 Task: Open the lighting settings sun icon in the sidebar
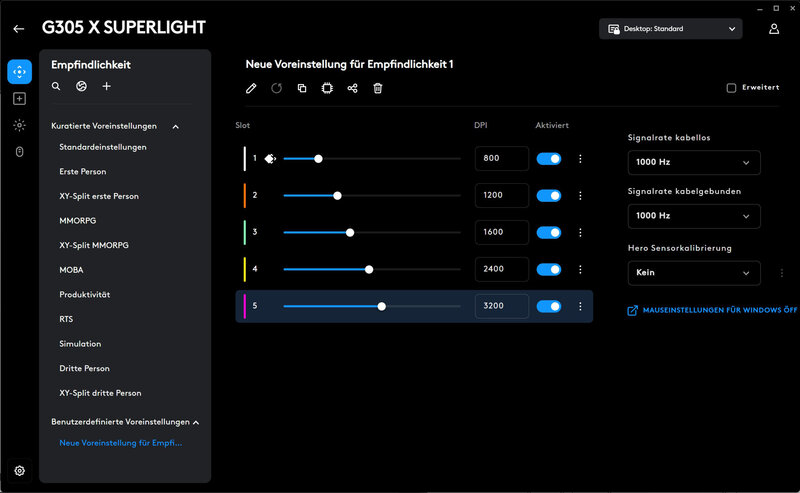pyautogui.click(x=19, y=125)
